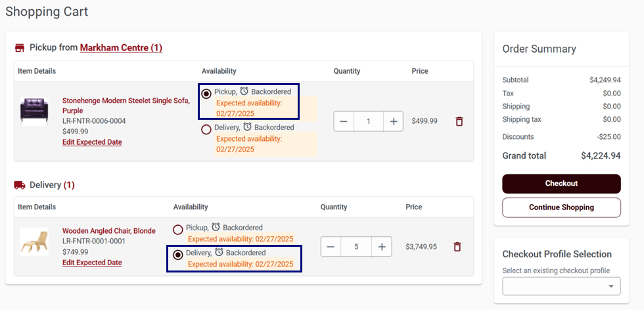Screen dimensions: 644x310
Task: Select Delivery option for the purple sofa
Action: coord(206,130)
